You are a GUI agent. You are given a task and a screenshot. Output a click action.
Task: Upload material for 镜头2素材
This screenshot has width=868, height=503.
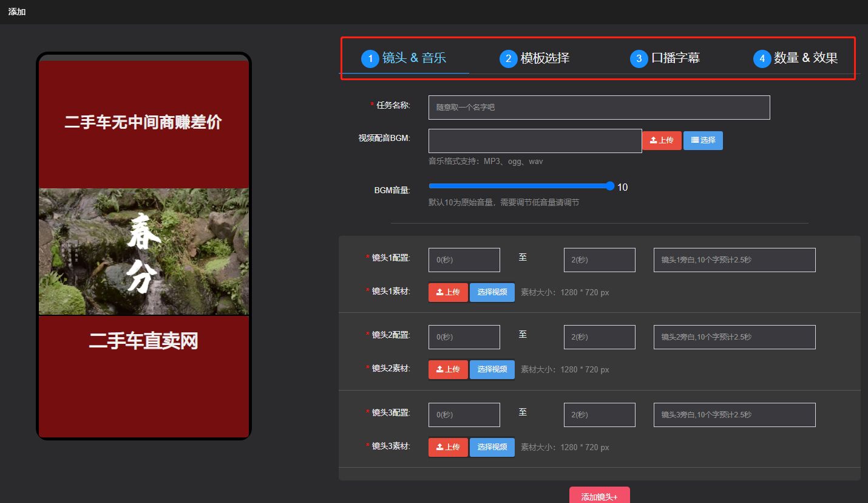click(448, 369)
